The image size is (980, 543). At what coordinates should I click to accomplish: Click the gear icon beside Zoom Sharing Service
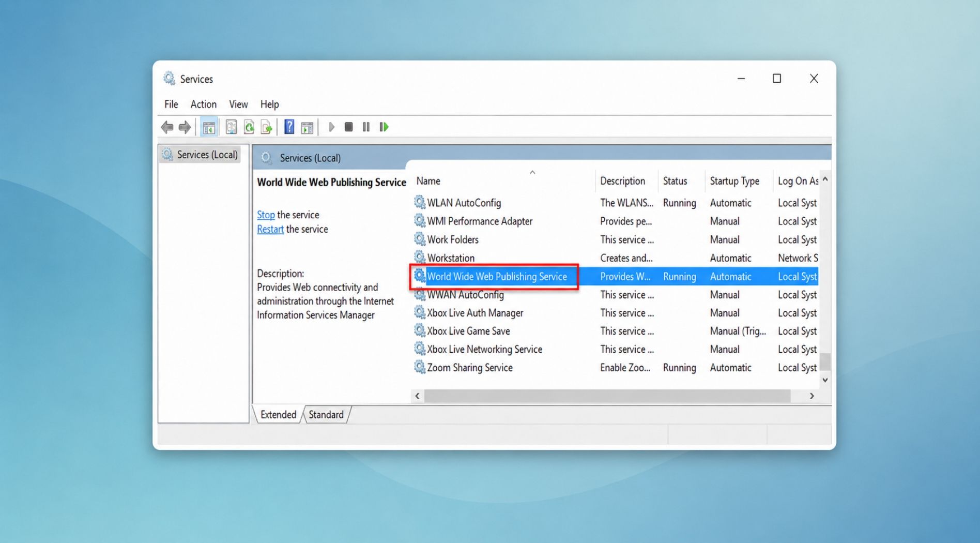point(420,367)
